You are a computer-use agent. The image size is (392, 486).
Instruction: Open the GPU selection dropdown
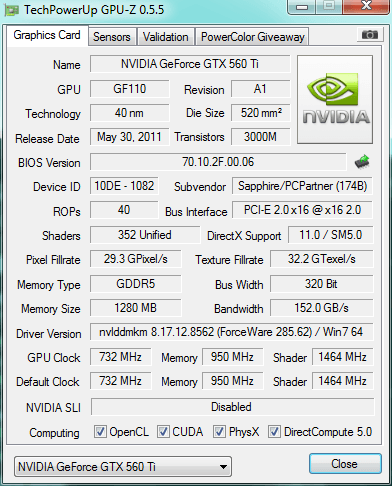tap(123, 467)
